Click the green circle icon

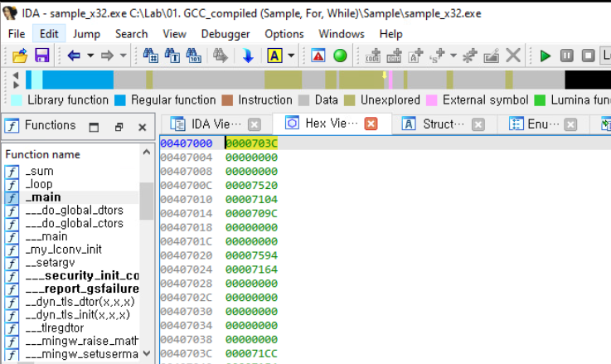[340, 56]
